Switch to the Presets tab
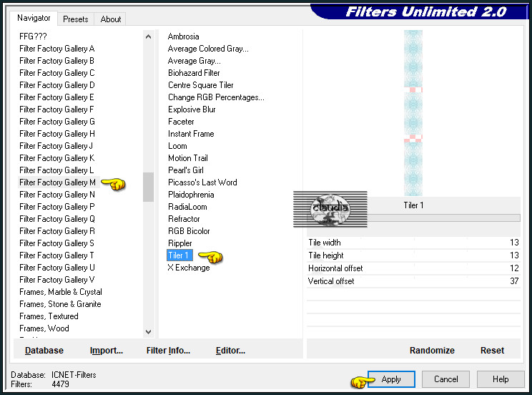 click(76, 19)
